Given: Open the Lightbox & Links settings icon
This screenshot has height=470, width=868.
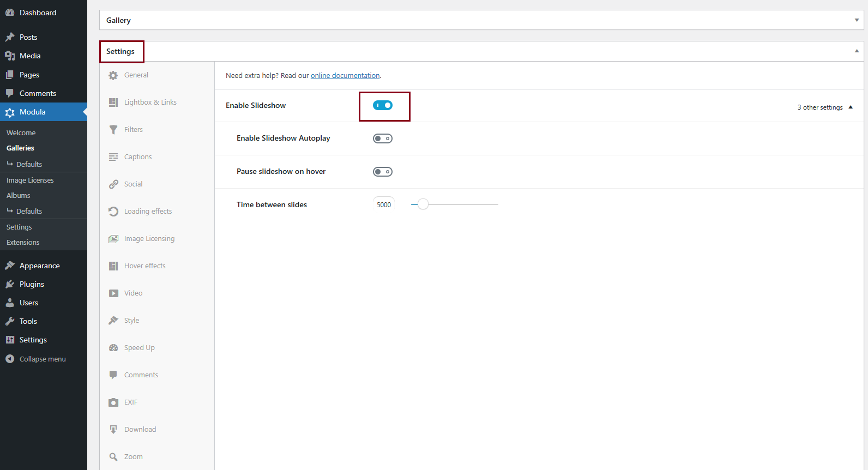Looking at the screenshot, I should (113, 103).
